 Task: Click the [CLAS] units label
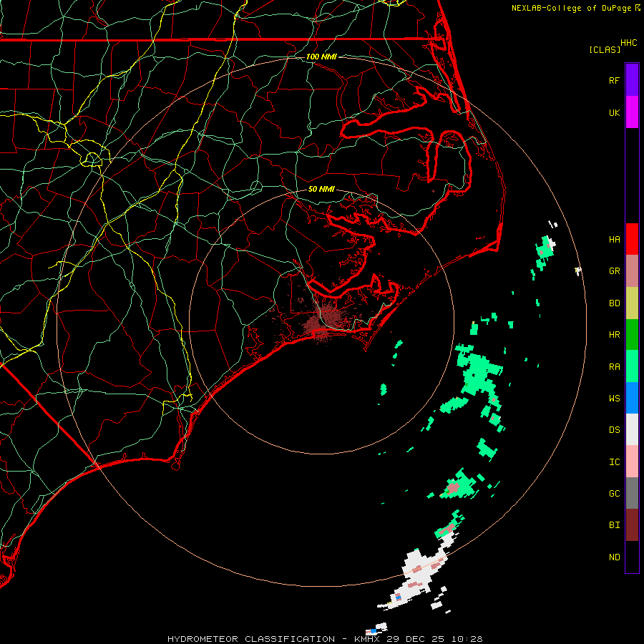[x=605, y=50]
